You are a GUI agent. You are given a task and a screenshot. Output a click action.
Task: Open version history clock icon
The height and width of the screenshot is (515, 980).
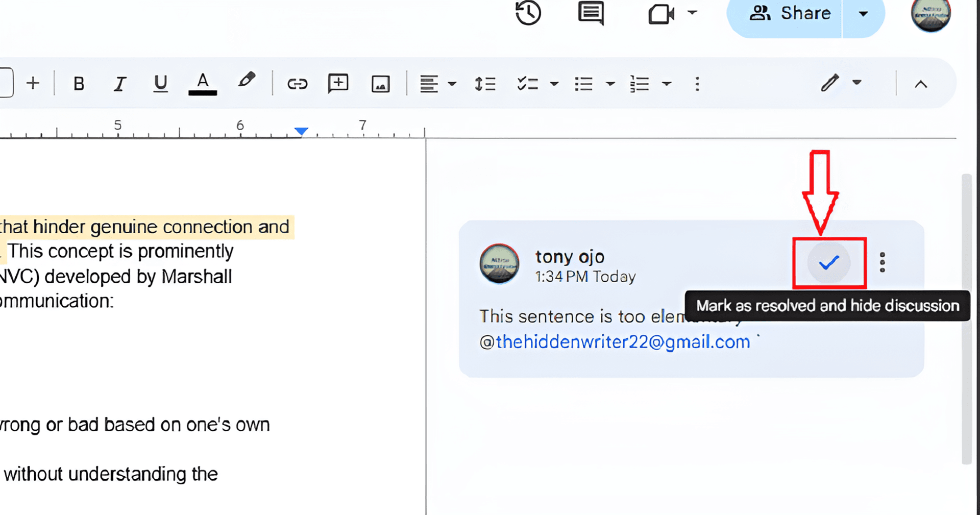528,13
